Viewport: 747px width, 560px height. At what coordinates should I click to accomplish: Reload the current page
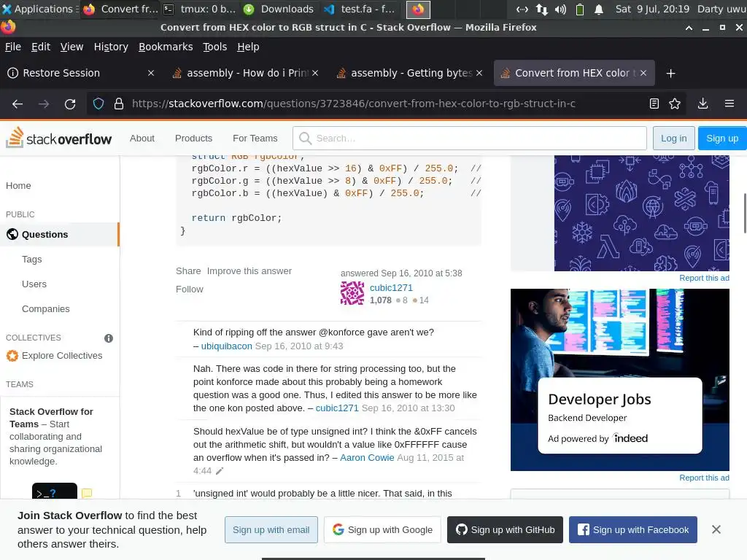pos(70,104)
